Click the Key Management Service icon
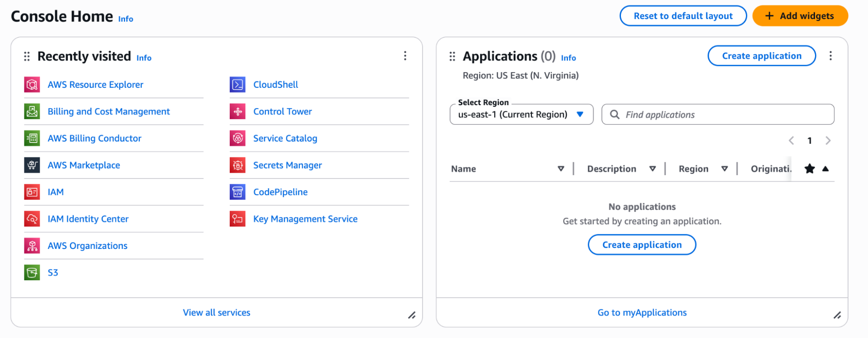This screenshot has width=868, height=338. [x=238, y=219]
